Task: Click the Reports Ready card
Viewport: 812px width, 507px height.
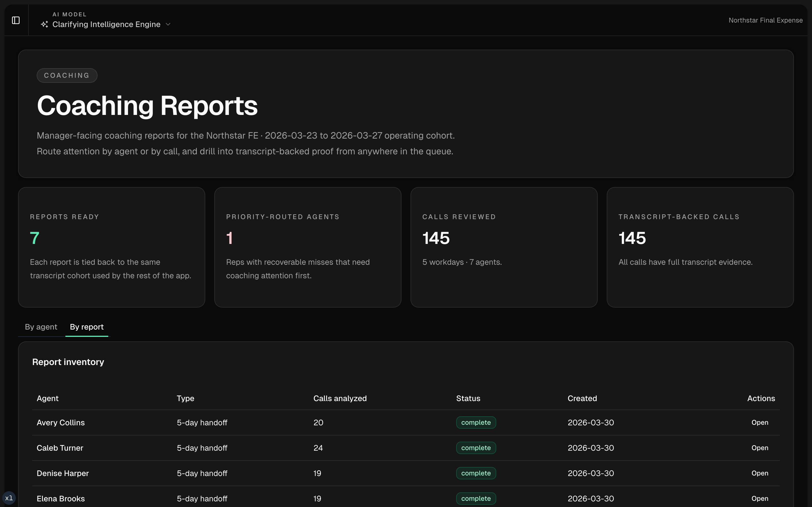Action: tap(111, 247)
